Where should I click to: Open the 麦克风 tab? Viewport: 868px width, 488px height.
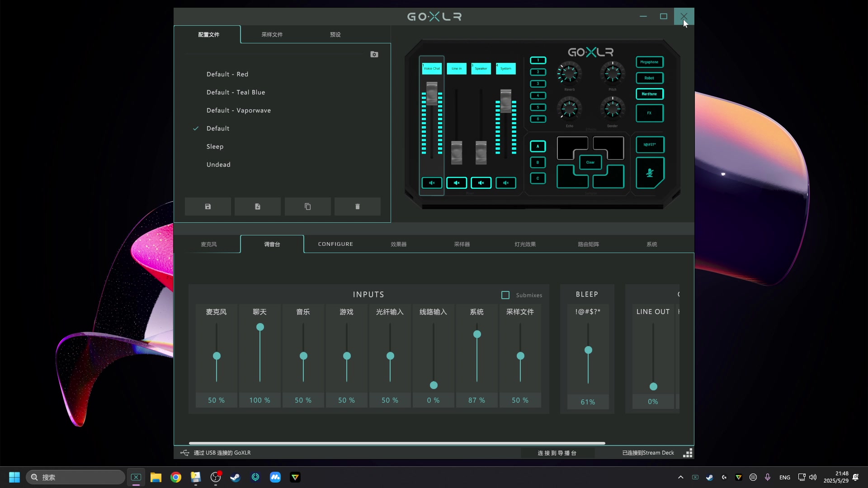pos(209,244)
